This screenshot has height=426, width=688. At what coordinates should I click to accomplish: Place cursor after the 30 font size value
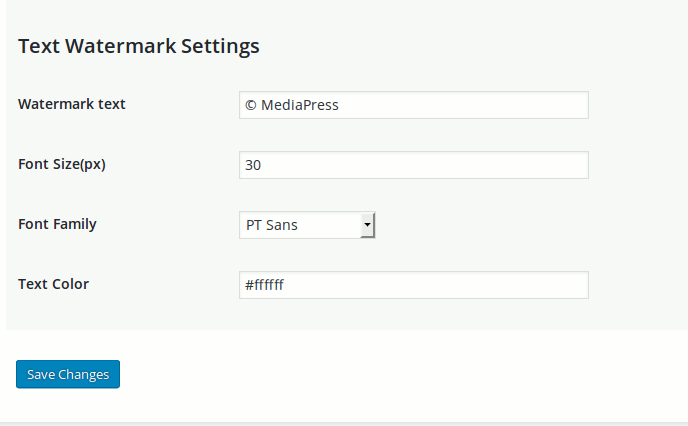click(x=262, y=165)
